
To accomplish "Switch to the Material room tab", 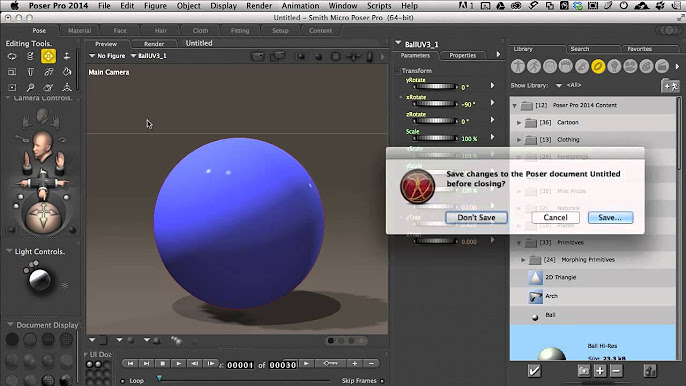I will click(79, 31).
